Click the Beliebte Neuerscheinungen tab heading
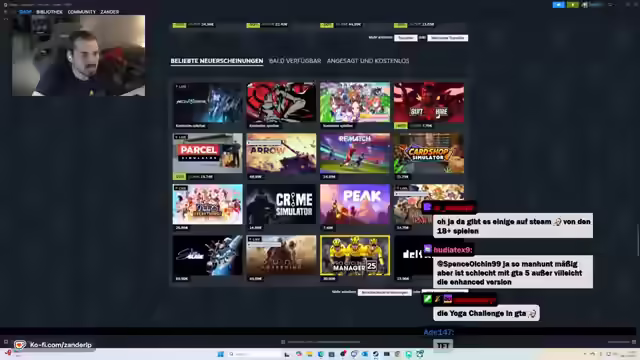Viewport: 640px width, 360px height. [217, 61]
